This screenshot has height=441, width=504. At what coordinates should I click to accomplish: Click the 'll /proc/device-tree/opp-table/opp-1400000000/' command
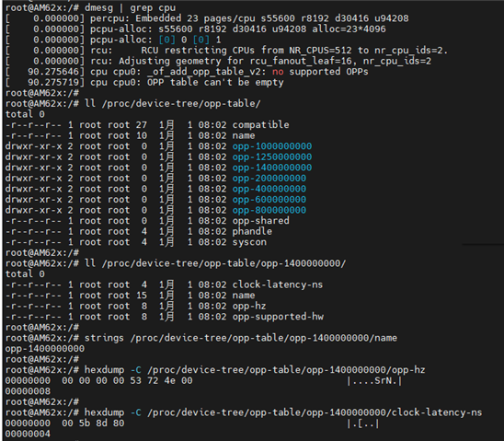click(215, 263)
